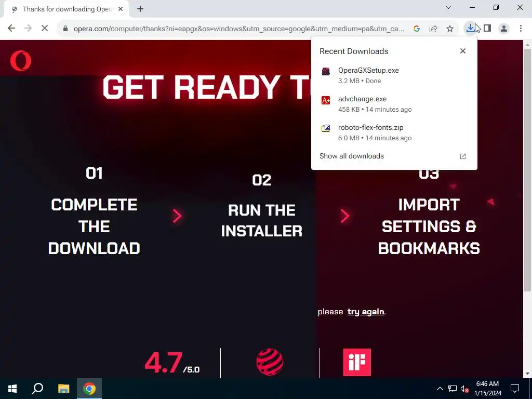Click the page vertical scrollbar thumb
Image resolution: width=532 pixels, height=399 pixels.
528,170
